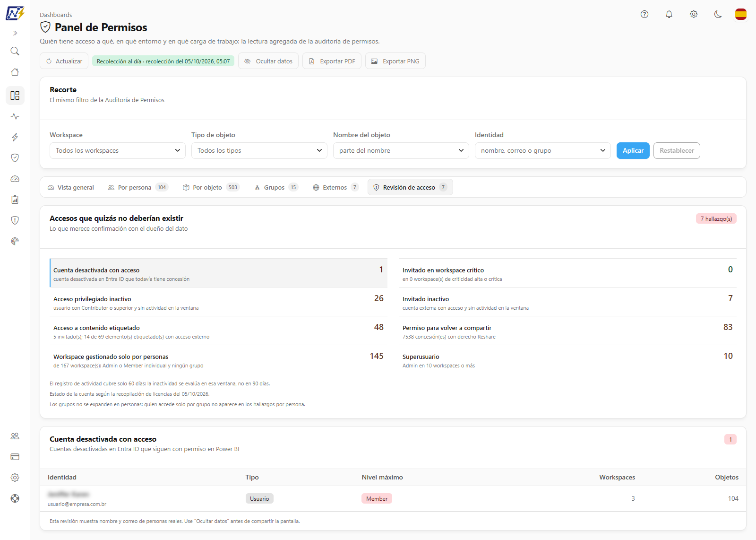Change language via Spanish flag icon

[741, 14]
